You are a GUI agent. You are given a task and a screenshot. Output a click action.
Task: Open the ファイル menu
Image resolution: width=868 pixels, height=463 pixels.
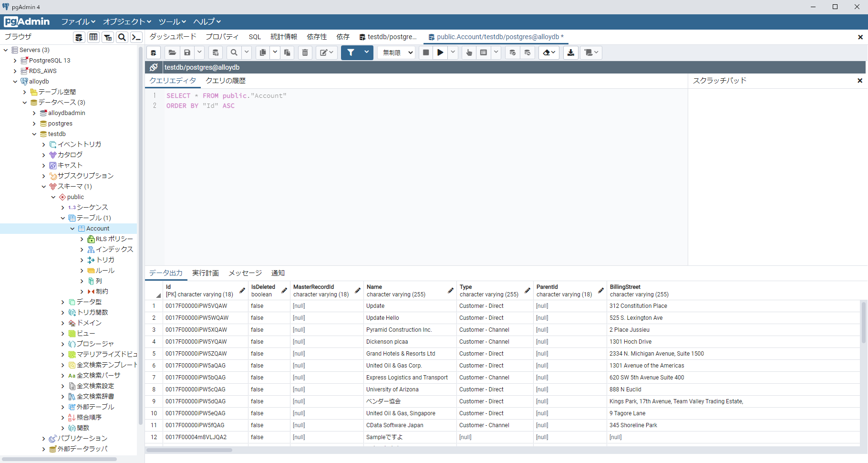pyautogui.click(x=78, y=22)
